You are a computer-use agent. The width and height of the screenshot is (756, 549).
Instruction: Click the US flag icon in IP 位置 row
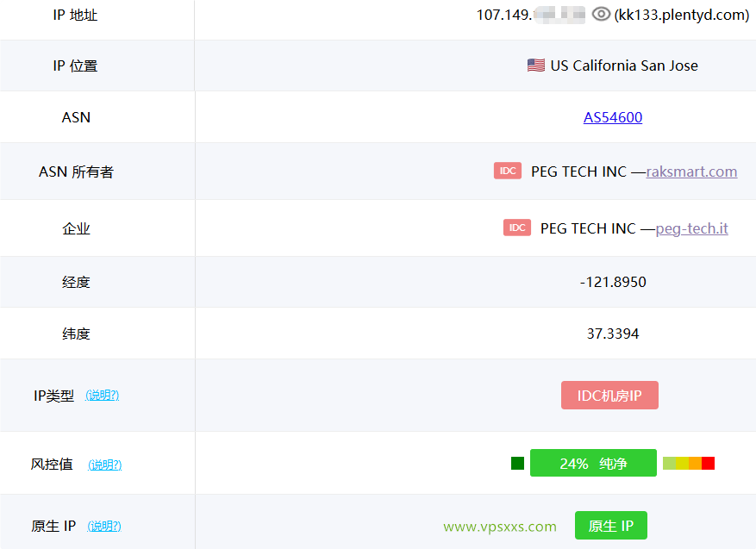535,65
